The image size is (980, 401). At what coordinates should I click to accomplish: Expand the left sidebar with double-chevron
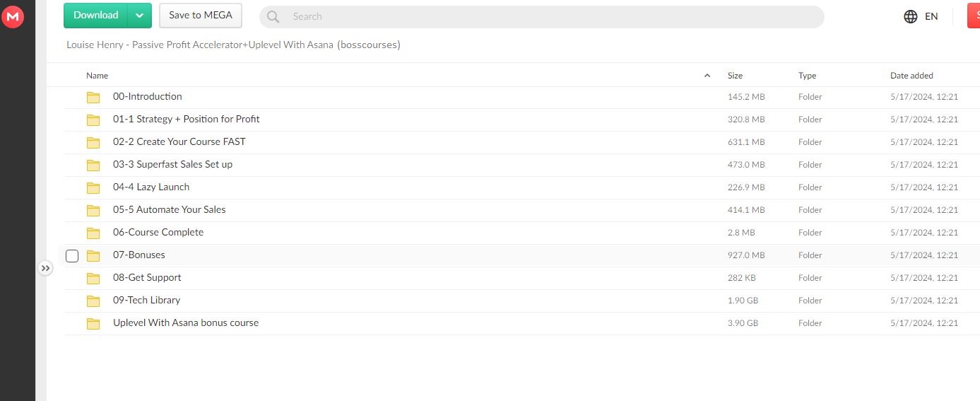[x=45, y=268]
